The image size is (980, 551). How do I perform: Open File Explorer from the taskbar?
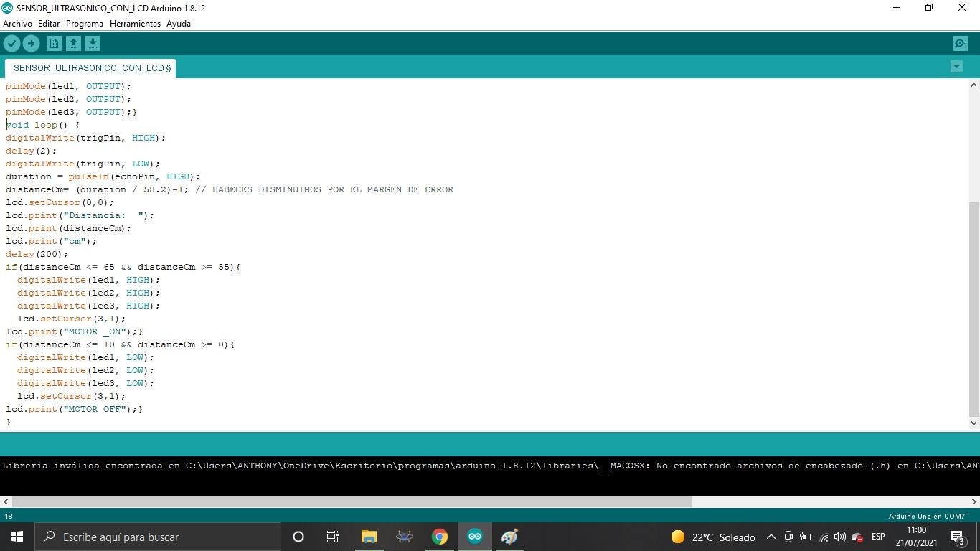point(369,537)
